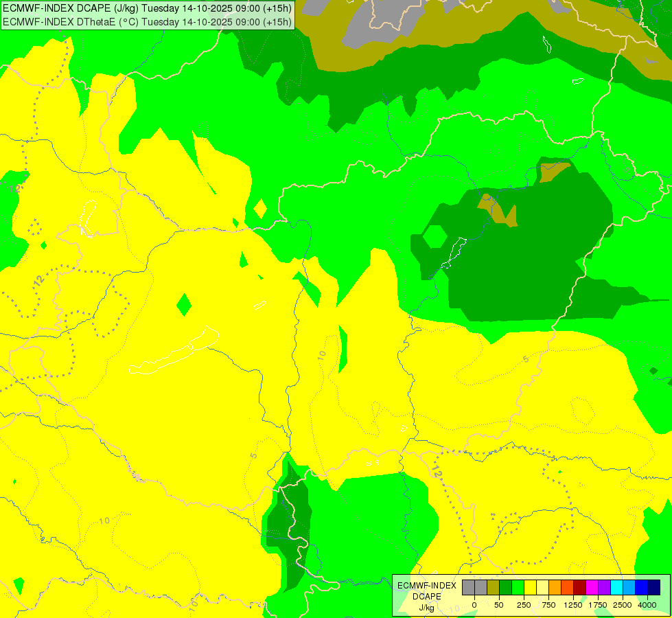Click the legend value label 1250

click(573, 605)
